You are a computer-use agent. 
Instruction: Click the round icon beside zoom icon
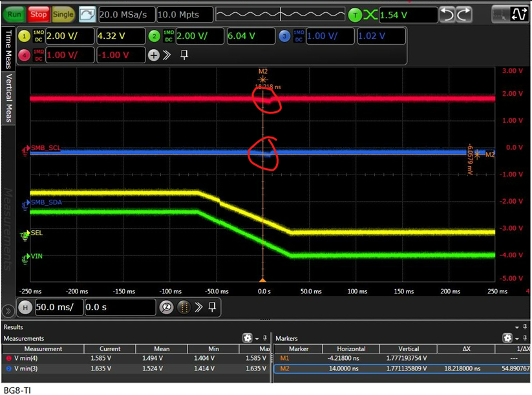click(184, 308)
